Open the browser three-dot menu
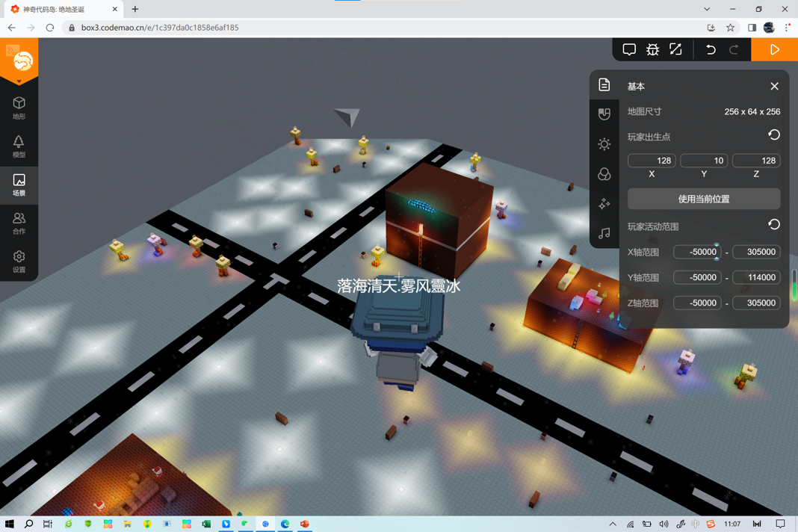The height and width of the screenshot is (532, 798). coord(788,28)
